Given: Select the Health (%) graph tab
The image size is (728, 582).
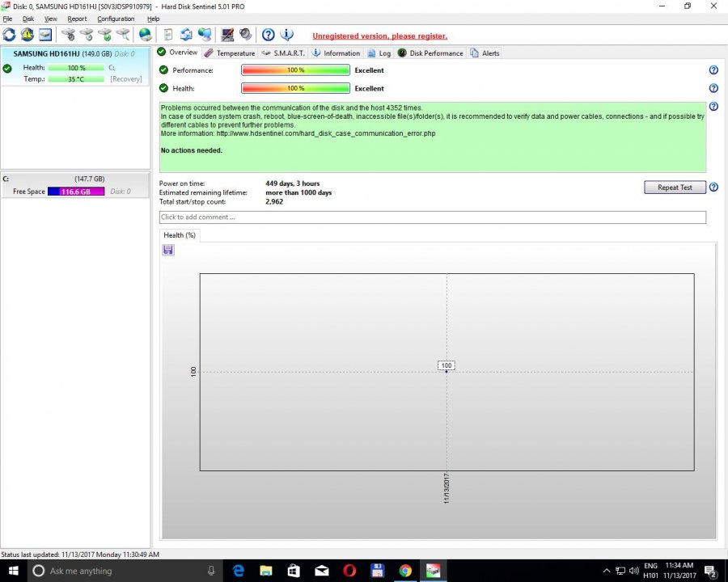Looking at the screenshot, I should tap(180, 235).
